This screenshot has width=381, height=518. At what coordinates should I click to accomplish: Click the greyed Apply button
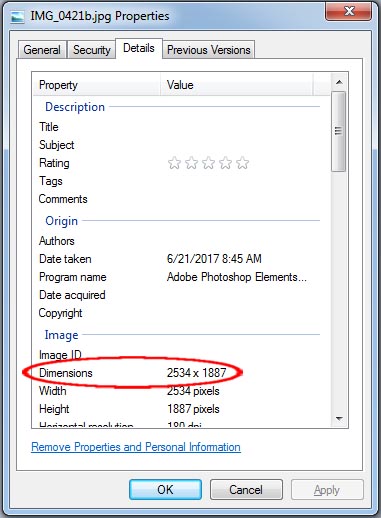click(327, 490)
